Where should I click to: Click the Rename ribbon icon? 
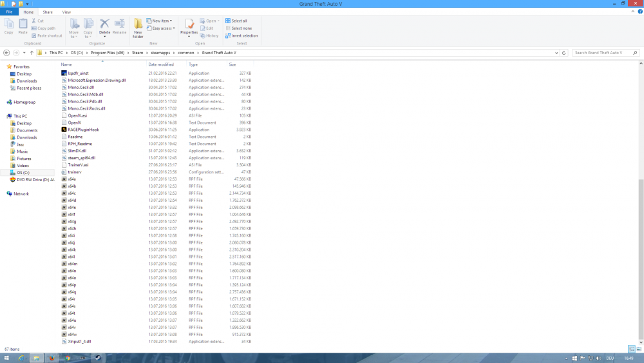(120, 26)
